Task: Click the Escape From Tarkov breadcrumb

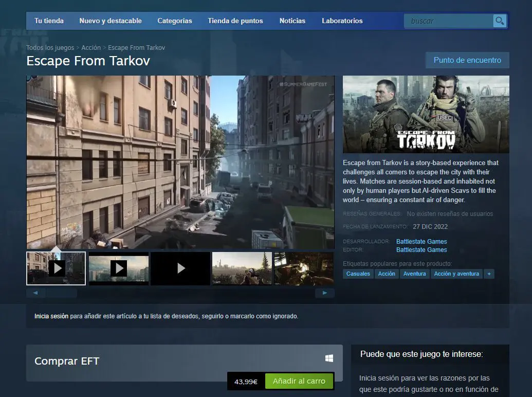Action: coord(136,47)
